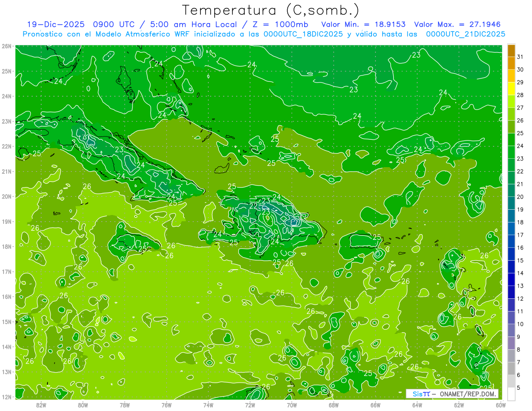Click the "78W" longitude axis label

coord(125,405)
